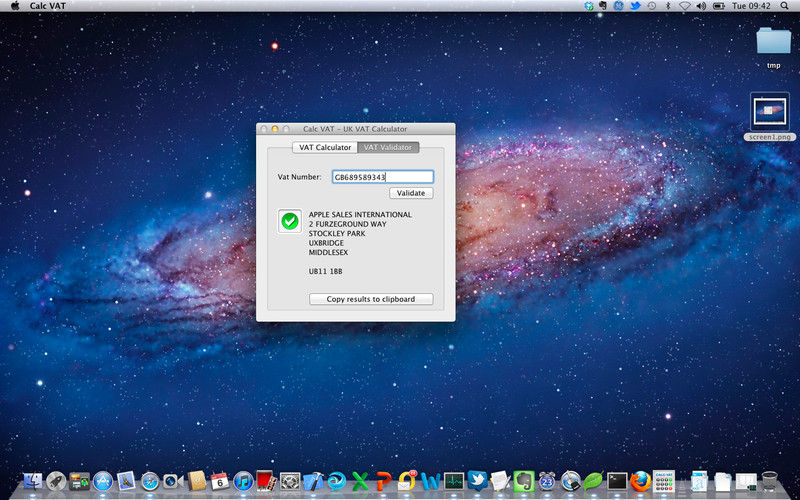Viewport: 800px width, 500px height.
Task: Open Finder from the dock
Action: pos(33,481)
